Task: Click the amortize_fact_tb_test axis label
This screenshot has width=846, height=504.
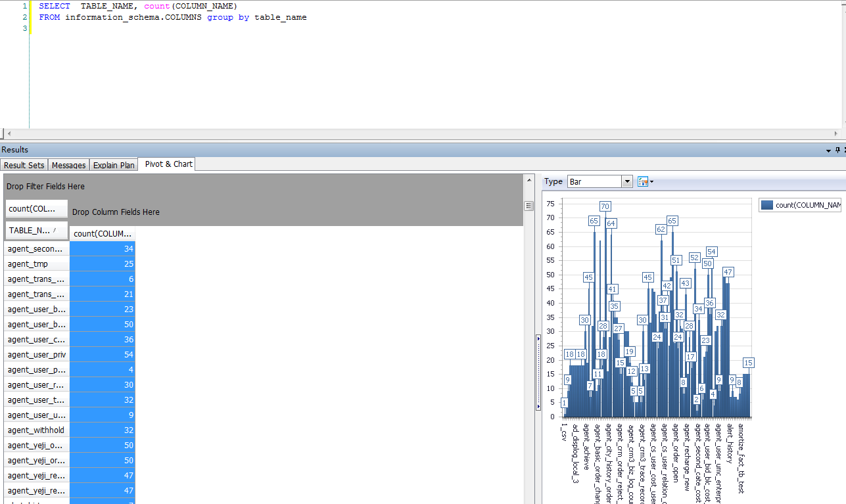Action: click(740, 458)
